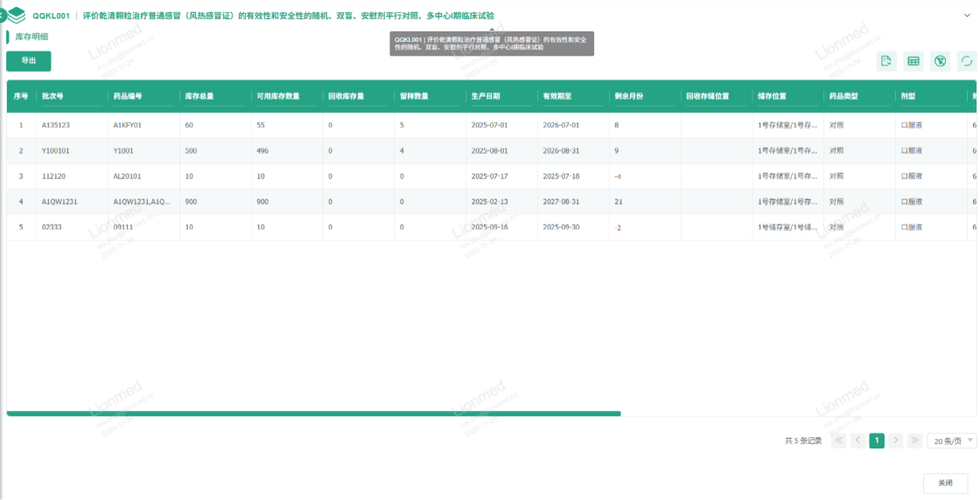Click the 批次号 column filter field
Screen dimensions: 980x500
coord(71,106)
